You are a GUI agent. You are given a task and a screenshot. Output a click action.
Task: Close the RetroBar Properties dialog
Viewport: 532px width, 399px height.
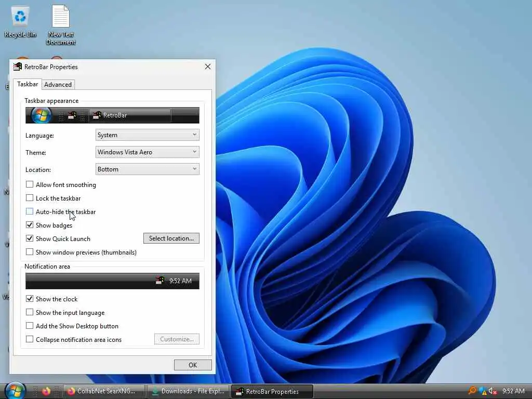pyautogui.click(x=208, y=66)
